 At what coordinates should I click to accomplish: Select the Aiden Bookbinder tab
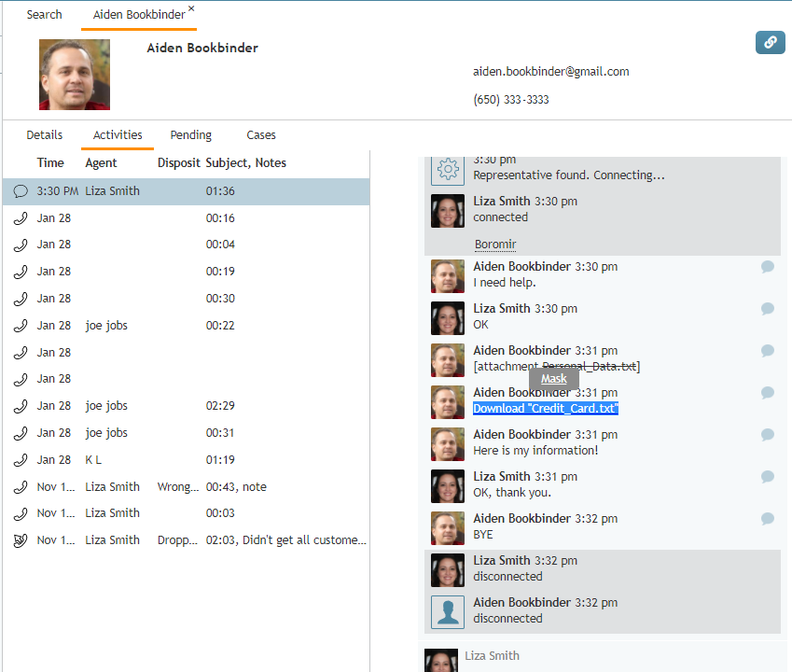pyautogui.click(x=139, y=15)
